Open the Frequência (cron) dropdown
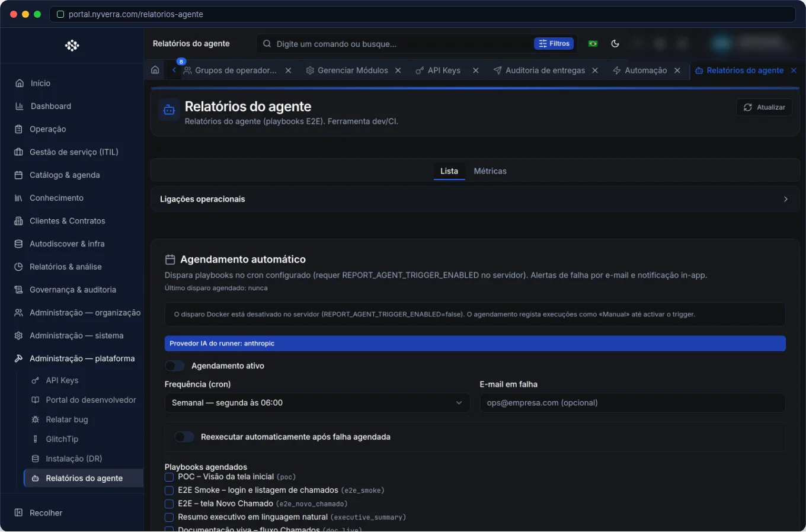 317,403
